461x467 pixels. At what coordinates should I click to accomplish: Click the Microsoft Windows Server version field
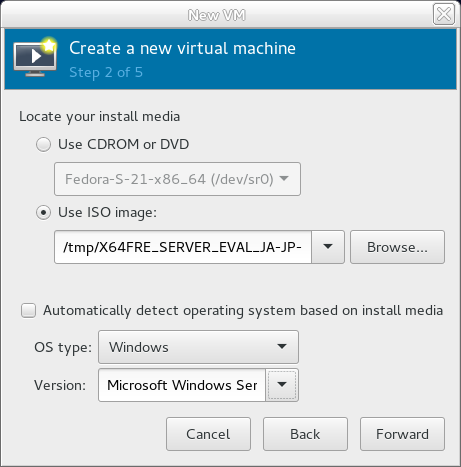pyautogui.click(x=182, y=385)
